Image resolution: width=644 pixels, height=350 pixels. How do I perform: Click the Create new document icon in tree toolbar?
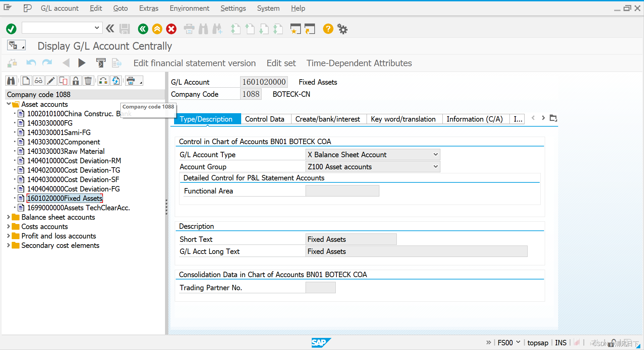coord(26,81)
